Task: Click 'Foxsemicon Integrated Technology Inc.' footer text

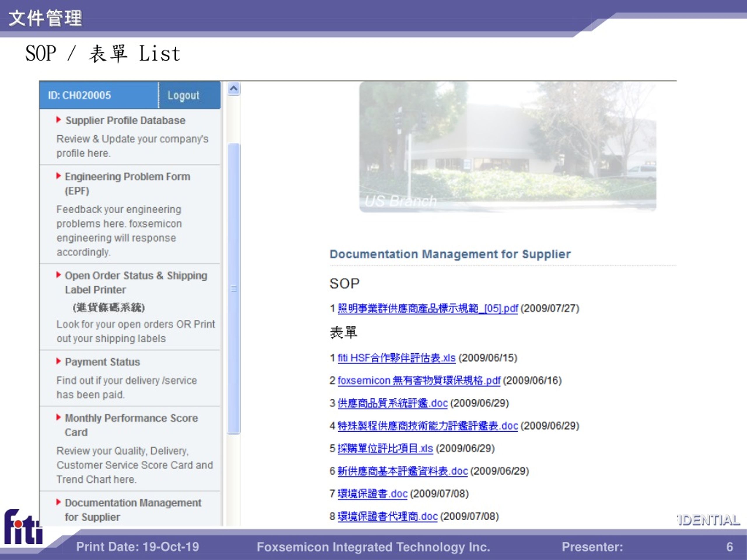Action: tap(373, 547)
